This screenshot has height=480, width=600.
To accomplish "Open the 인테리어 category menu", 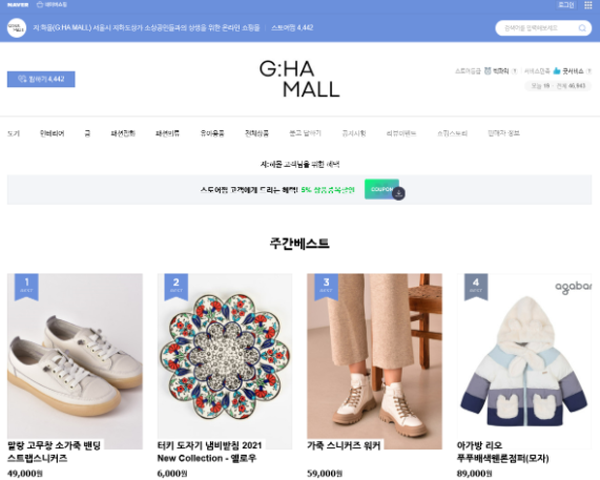I will click(52, 133).
